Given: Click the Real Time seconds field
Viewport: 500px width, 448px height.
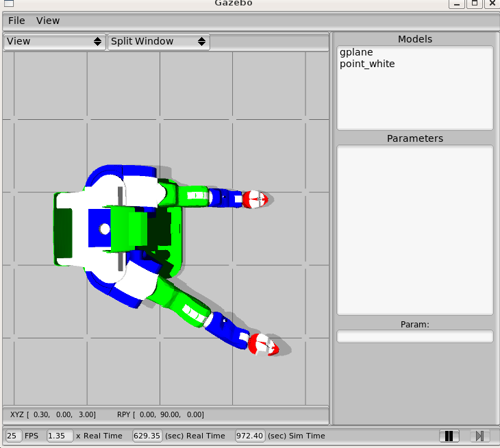Looking at the screenshot, I should (x=147, y=436).
